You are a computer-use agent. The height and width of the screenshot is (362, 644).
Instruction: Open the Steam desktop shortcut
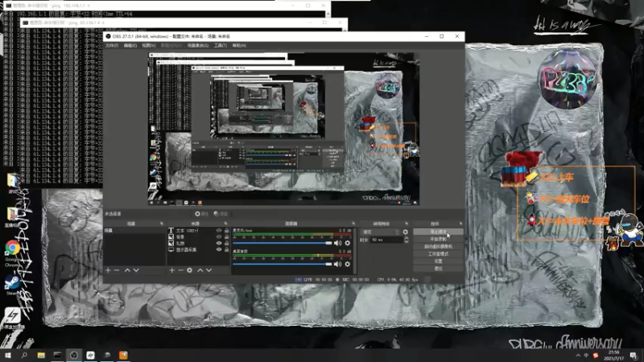12,285
